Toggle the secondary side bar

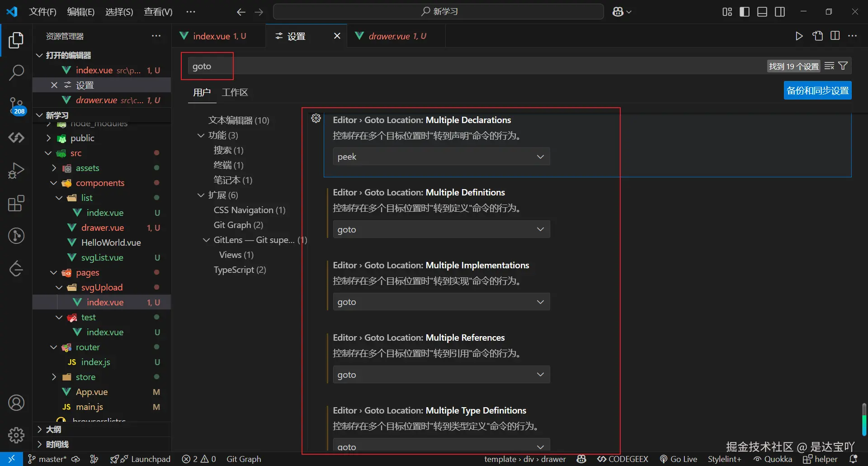click(x=780, y=12)
